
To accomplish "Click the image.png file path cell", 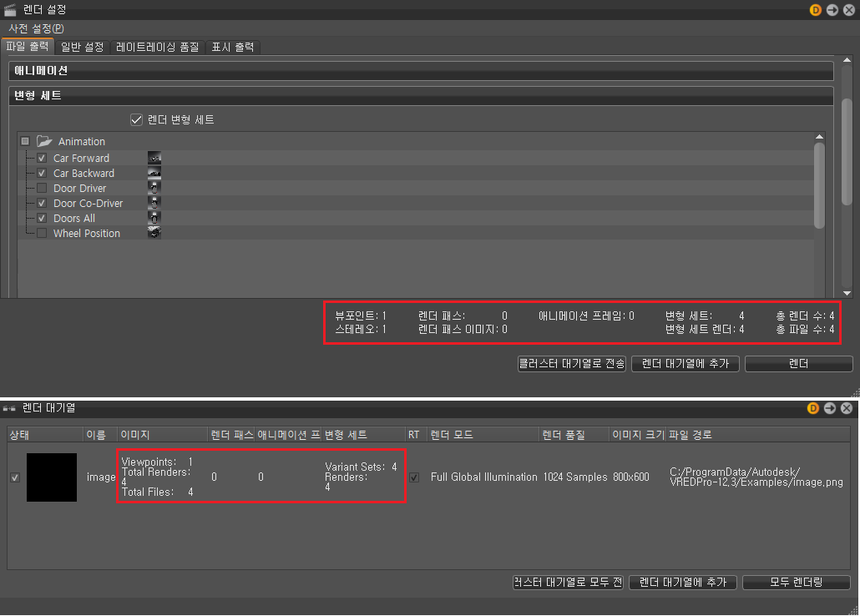I will pos(756,477).
